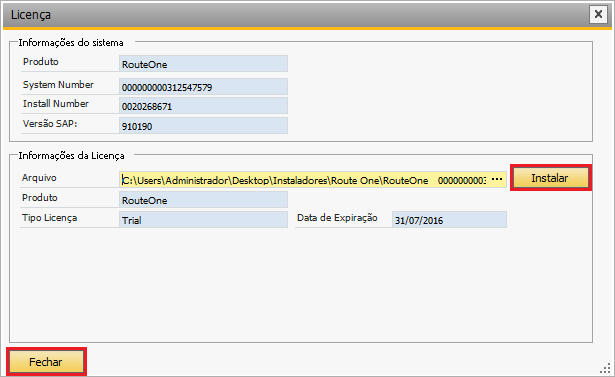
Task: Click the 'Informações da Licença' group title
Action: coord(71,156)
